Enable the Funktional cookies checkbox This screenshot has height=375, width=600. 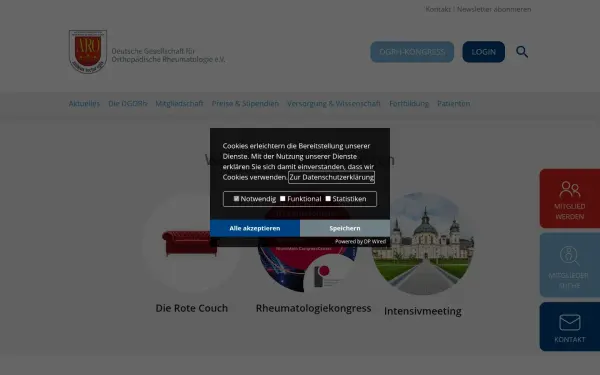282,199
